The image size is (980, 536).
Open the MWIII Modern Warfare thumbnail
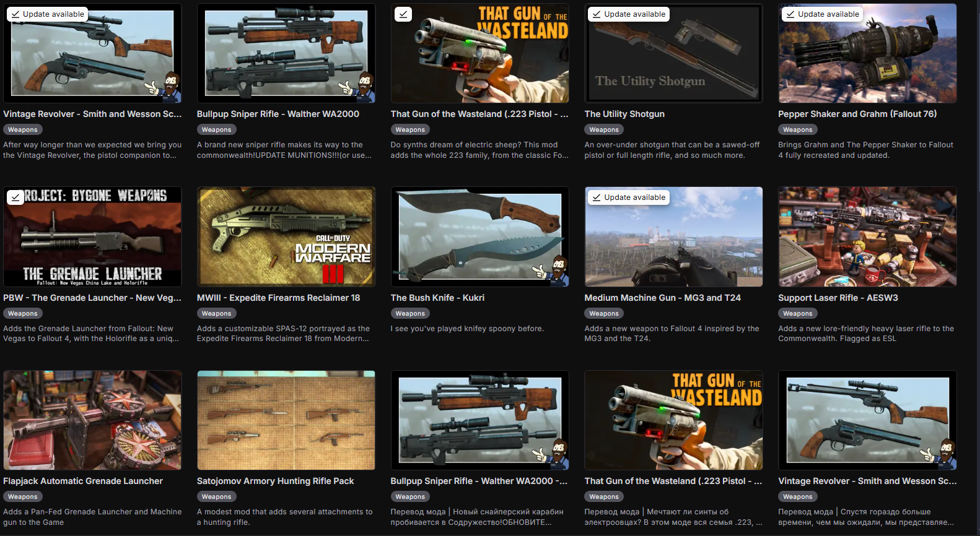286,236
